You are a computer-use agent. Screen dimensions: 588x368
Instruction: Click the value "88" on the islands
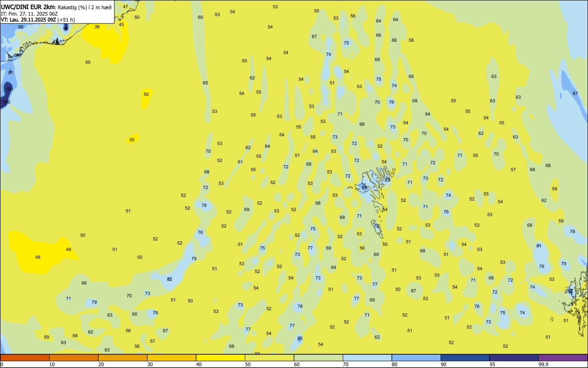(364, 187)
